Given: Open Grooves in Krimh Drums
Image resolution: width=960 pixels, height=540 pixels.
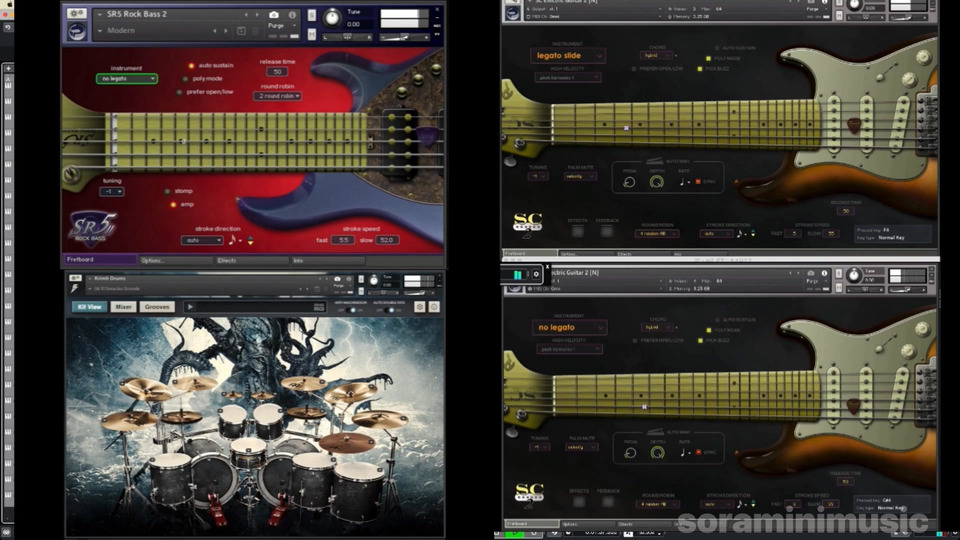Looking at the screenshot, I should pos(157,307).
